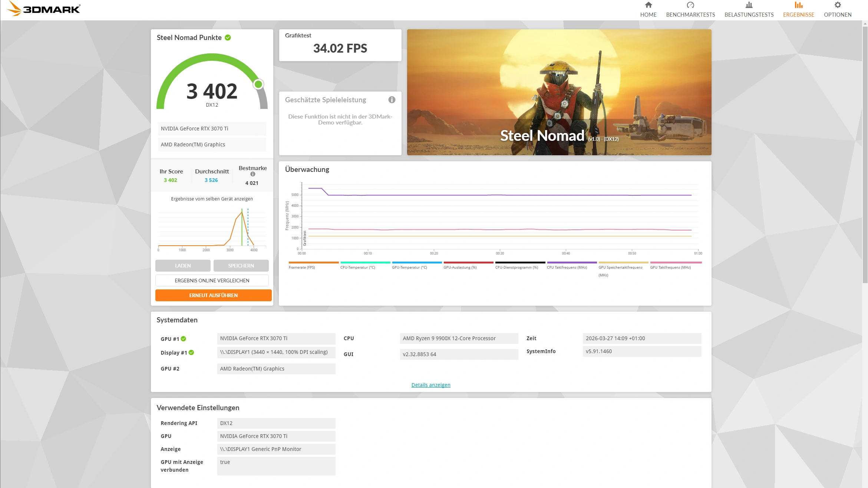Click the info icon below Bestmarke

253,174
